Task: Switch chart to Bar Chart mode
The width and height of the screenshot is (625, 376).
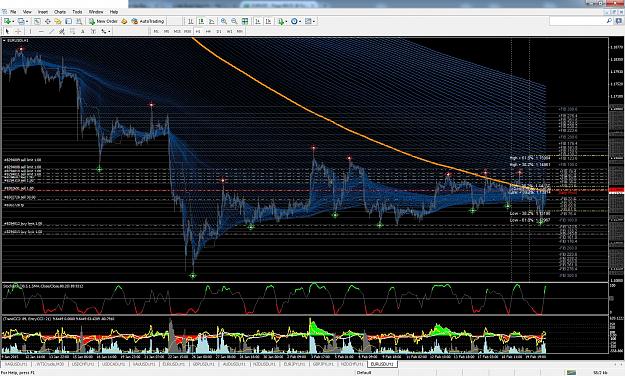Action: [x=191, y=21]
